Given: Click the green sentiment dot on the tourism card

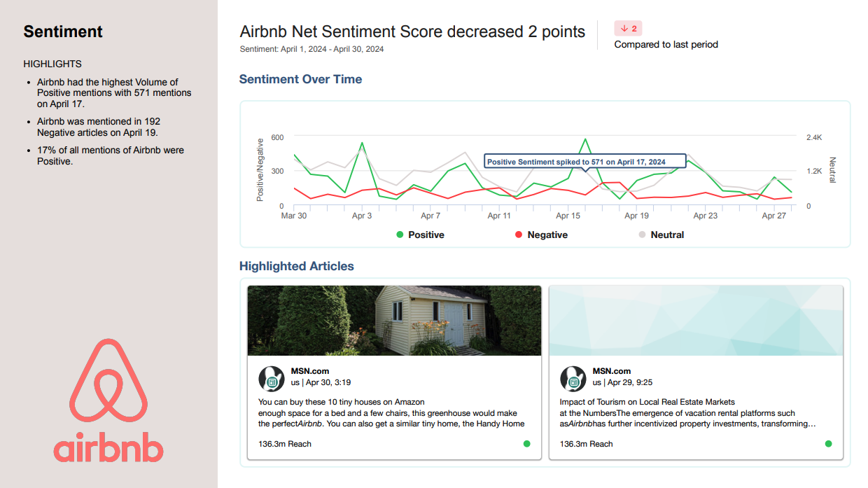Looking at the screenshot, I should (x=828, y=444).
